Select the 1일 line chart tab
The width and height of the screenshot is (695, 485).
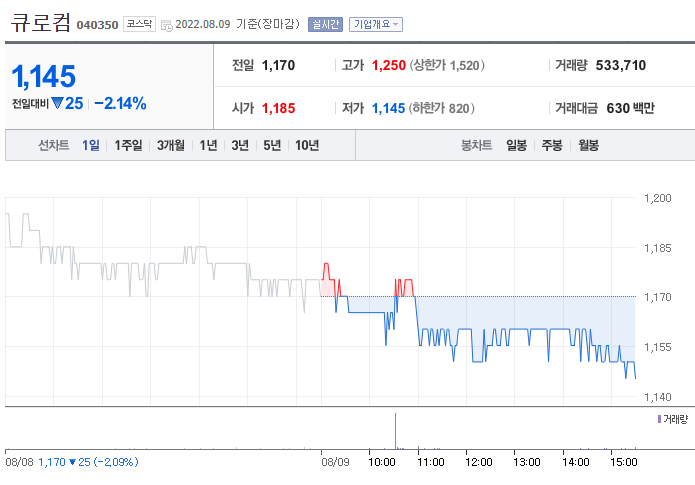pos(91,145)
